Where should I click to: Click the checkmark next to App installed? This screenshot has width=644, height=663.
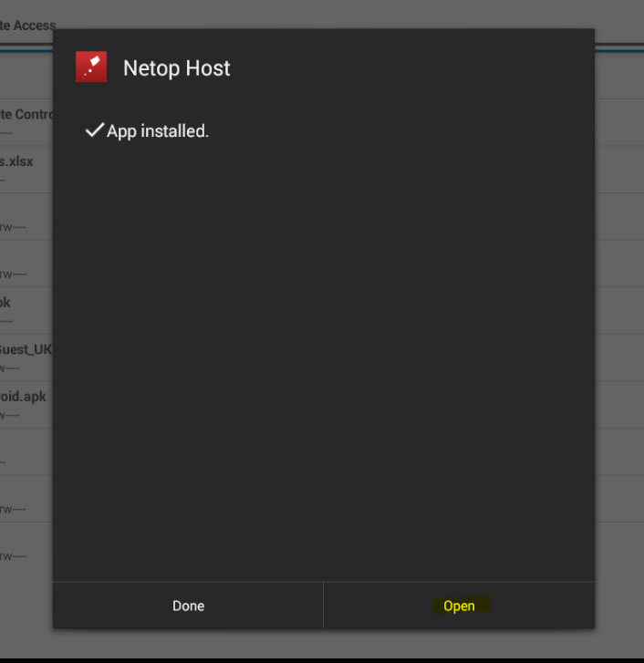tap(94, 129)
